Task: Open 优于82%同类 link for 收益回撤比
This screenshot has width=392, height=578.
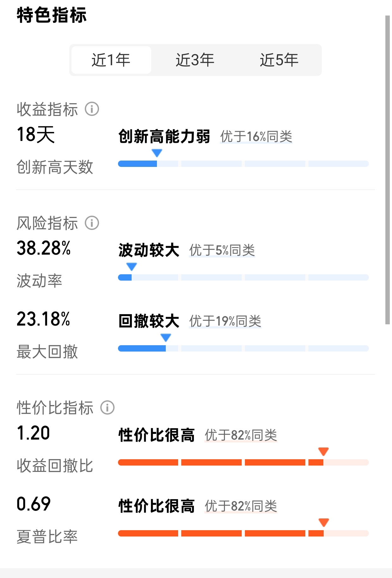Action: (x=241, y=435)
